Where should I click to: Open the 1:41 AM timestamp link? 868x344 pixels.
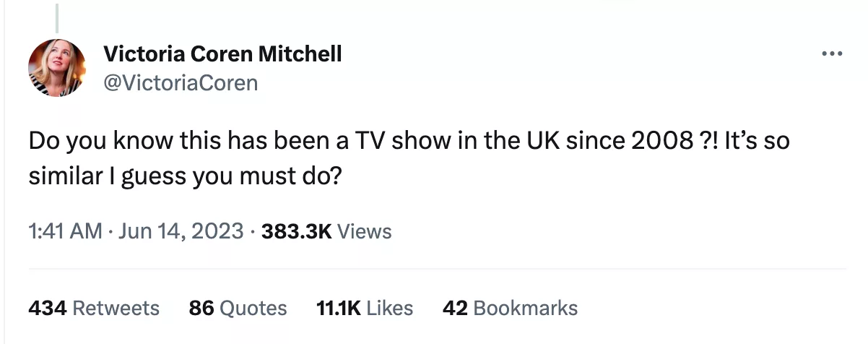point(65,231)
